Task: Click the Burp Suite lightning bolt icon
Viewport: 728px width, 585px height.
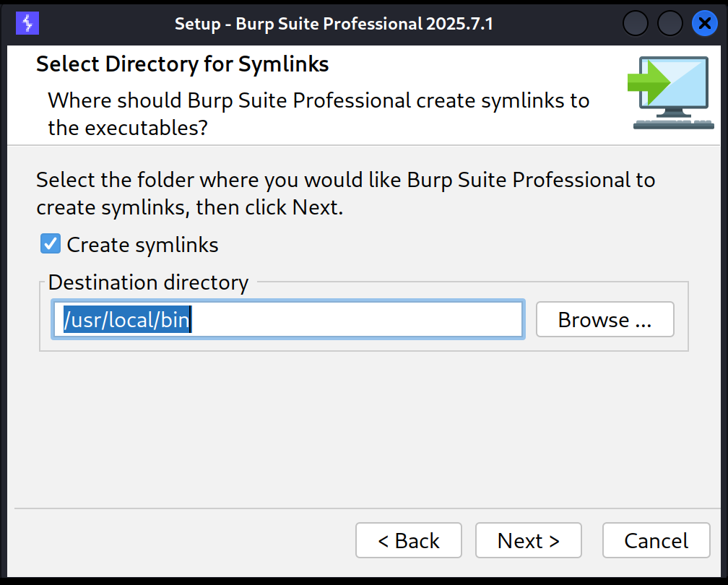Action: 27,24
